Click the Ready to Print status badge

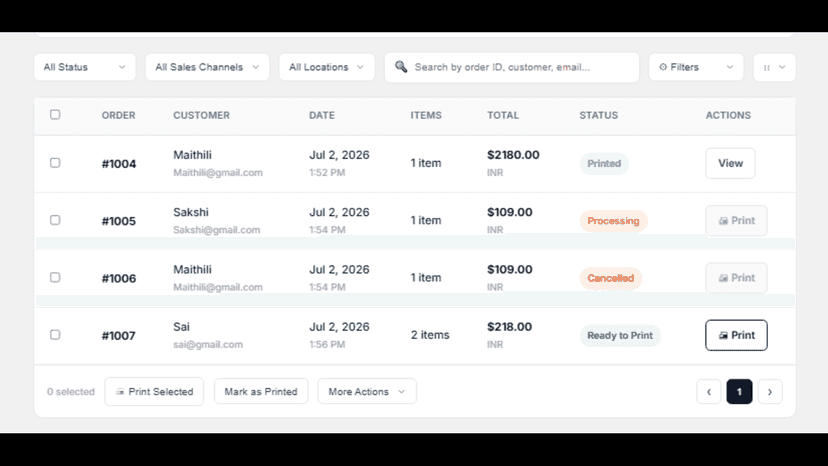coord(620,335)
